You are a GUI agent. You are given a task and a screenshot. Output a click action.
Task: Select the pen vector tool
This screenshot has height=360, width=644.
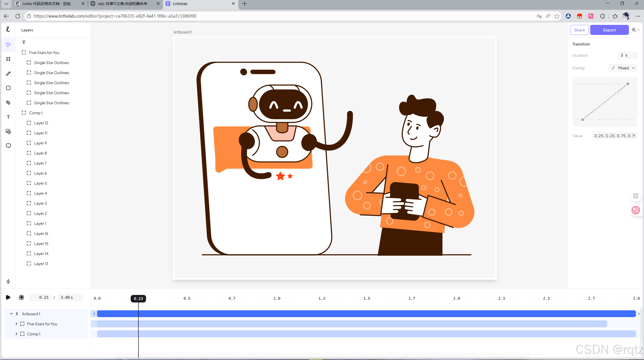[8, 102]
